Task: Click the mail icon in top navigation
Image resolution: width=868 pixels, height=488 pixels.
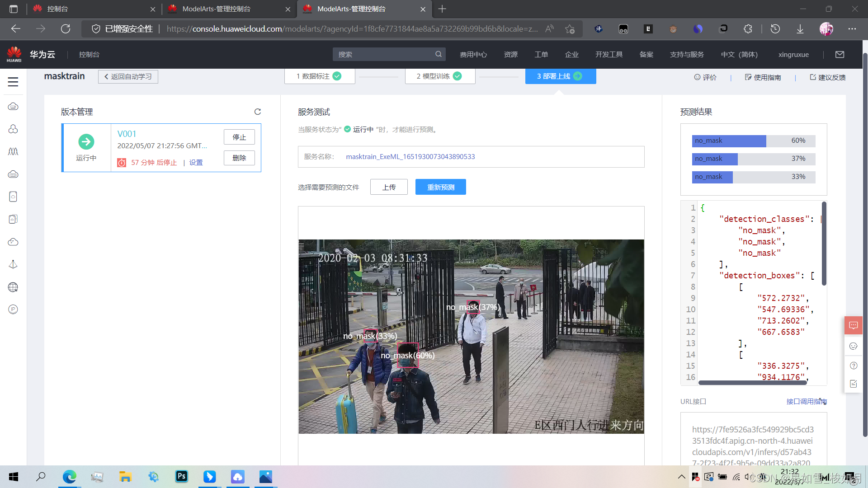Action: pos(840,54)
